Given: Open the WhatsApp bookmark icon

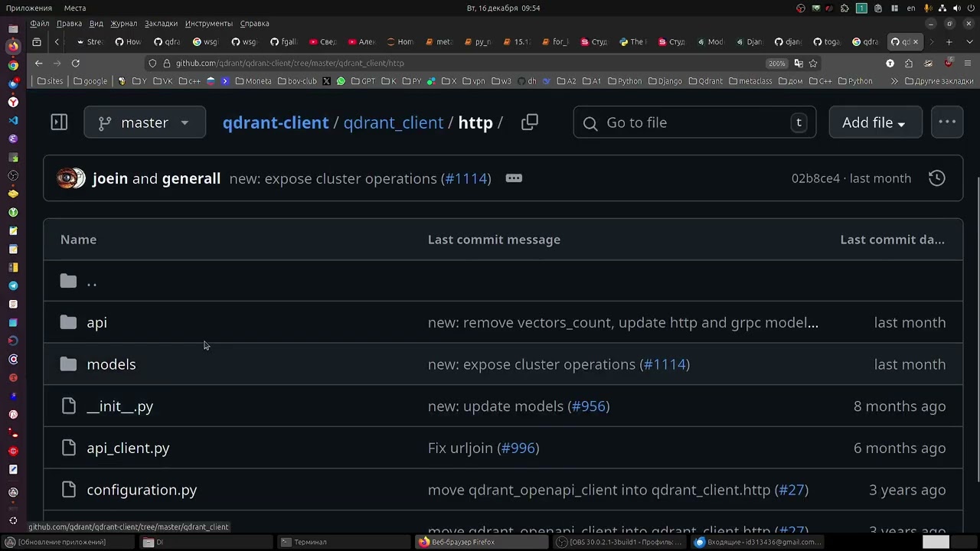Looking at the screenshot, I should click(x=341, y=81).
